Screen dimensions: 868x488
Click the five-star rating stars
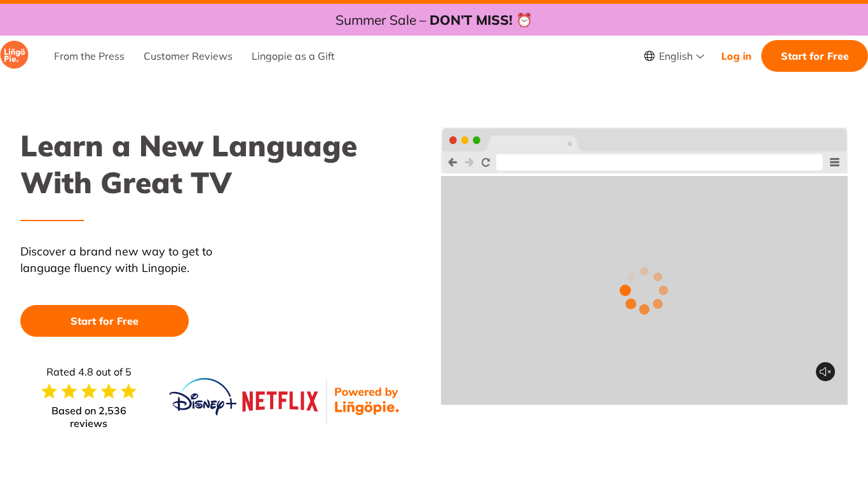click(89, 391)
